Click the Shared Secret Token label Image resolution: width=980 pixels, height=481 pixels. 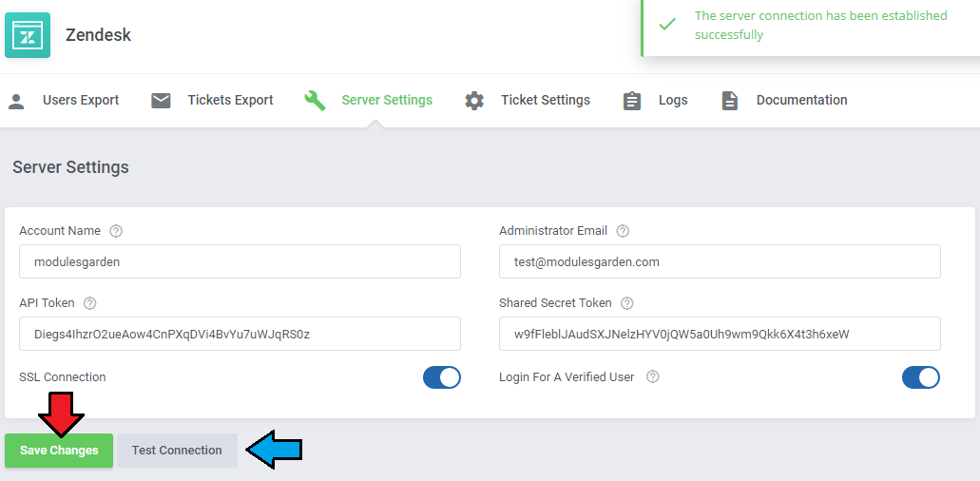[556, 303]
